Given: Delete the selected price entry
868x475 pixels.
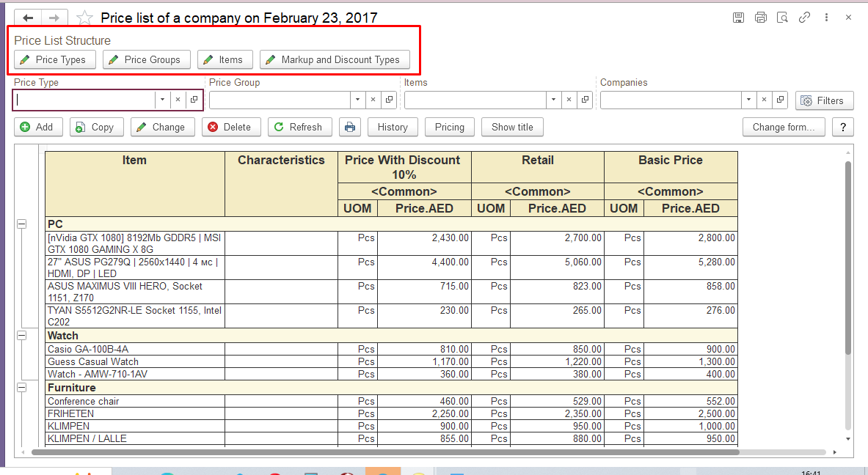Looking at the screenshot, I should [x=231, y=128].
